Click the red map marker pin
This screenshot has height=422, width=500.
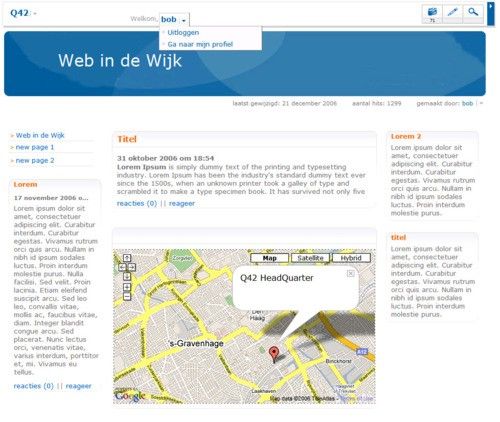[274, 354]
